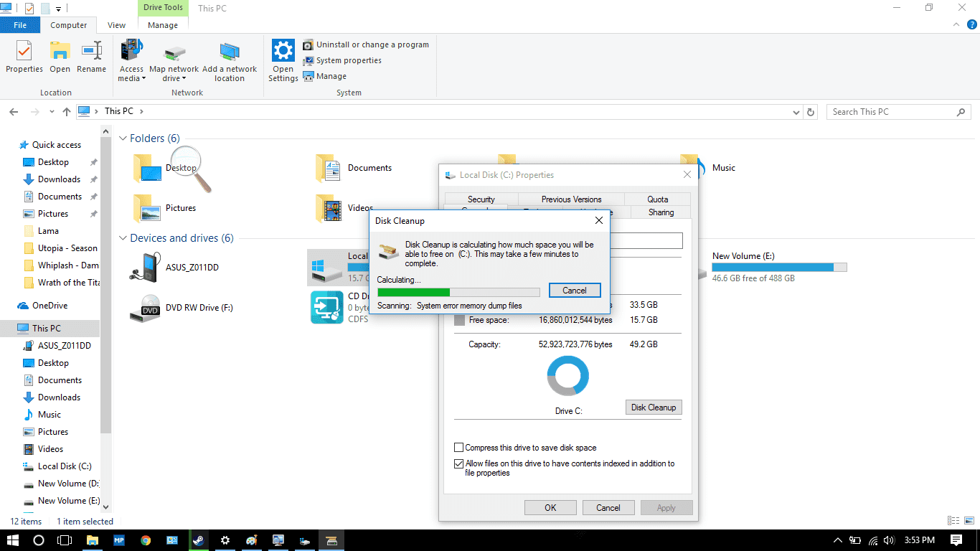Click Add a network location icon
This screenshot has width=980, height=551.
click(x=230, y=52)
